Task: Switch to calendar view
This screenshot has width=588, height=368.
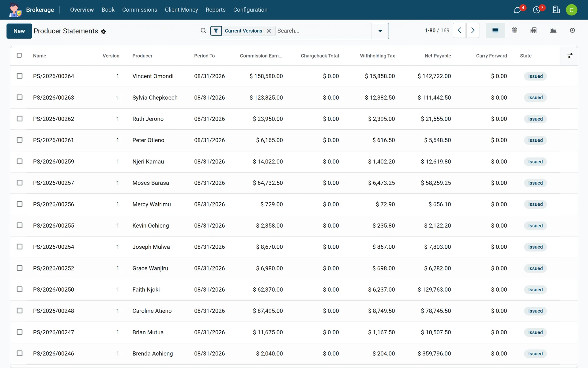Action: 514,30
